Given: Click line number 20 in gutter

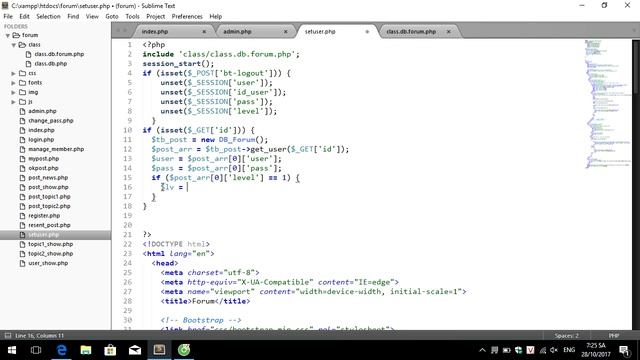Looking at the screenshot, I should [128, 225].
